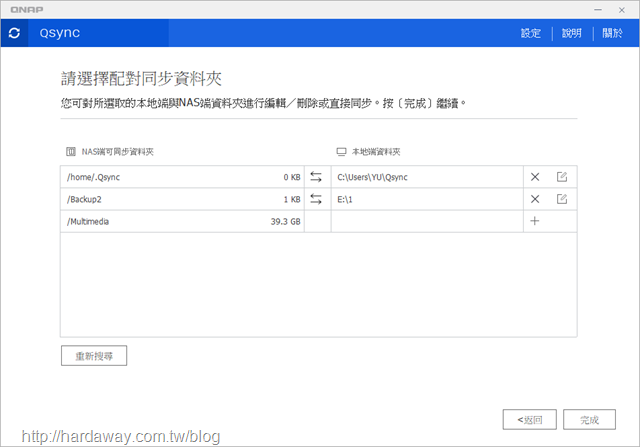Go back with the <返回 button

pyautogui.click(x=529, y=420)
